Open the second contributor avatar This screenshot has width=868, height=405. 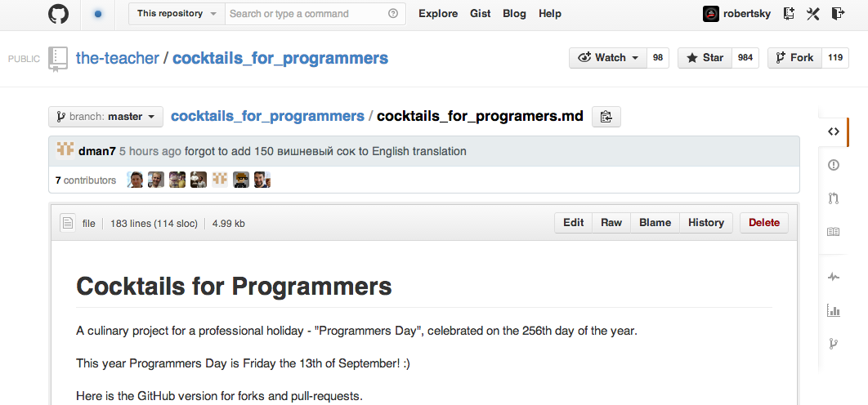click(156, 180)
